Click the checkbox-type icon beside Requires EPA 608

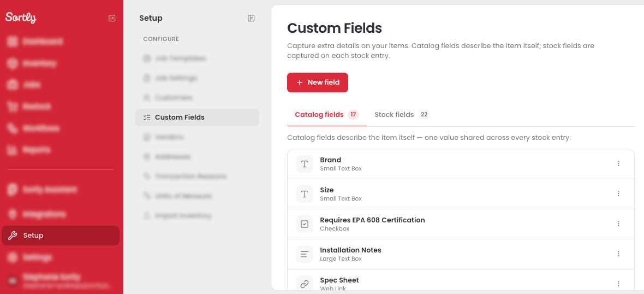tap(305, 224)
